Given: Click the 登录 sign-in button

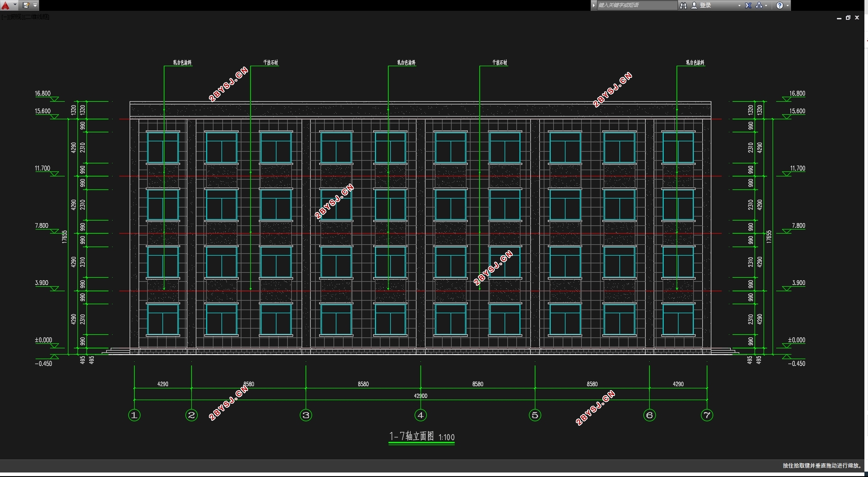Looking at the screenshot, I should (705, 5).
